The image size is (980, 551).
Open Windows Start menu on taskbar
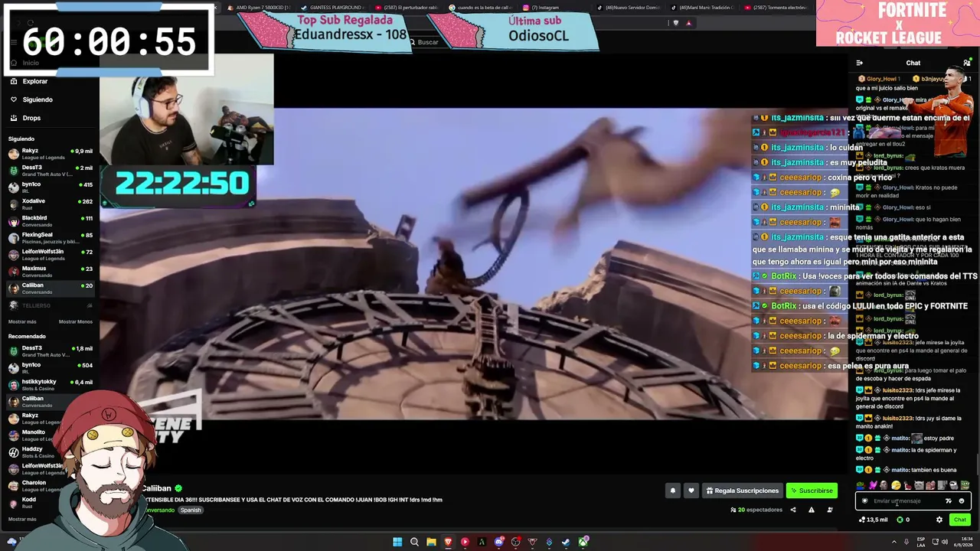(397, 542)
